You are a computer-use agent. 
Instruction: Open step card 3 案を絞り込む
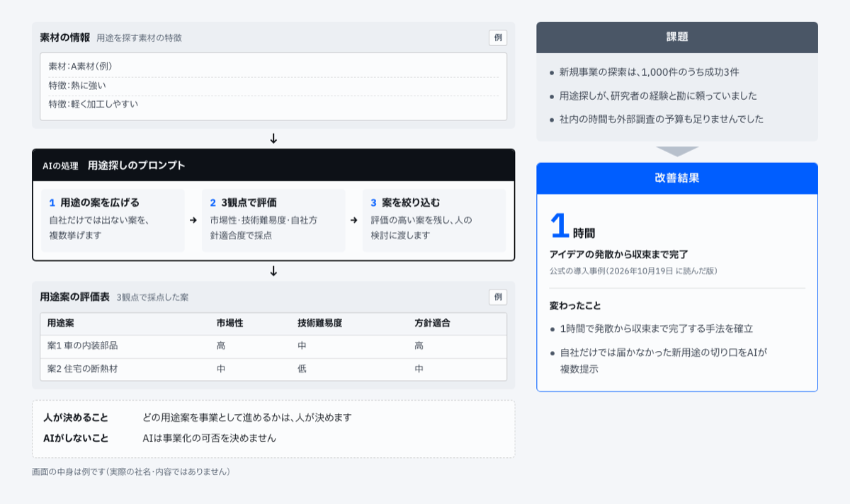434,220
